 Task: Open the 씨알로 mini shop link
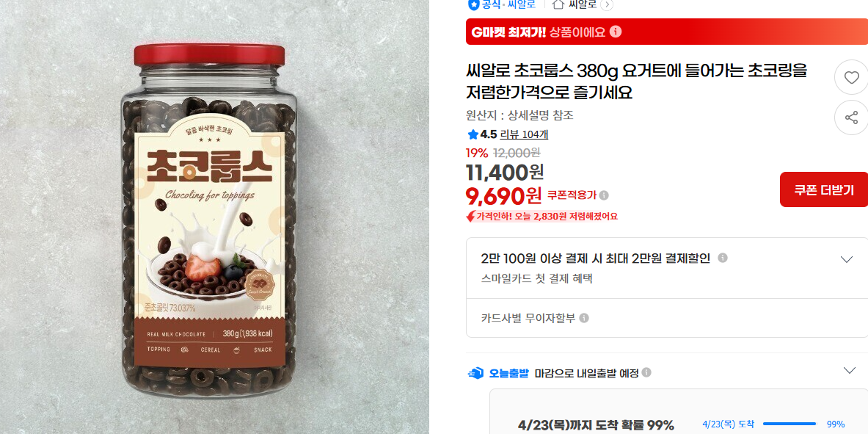pos(583,4)
